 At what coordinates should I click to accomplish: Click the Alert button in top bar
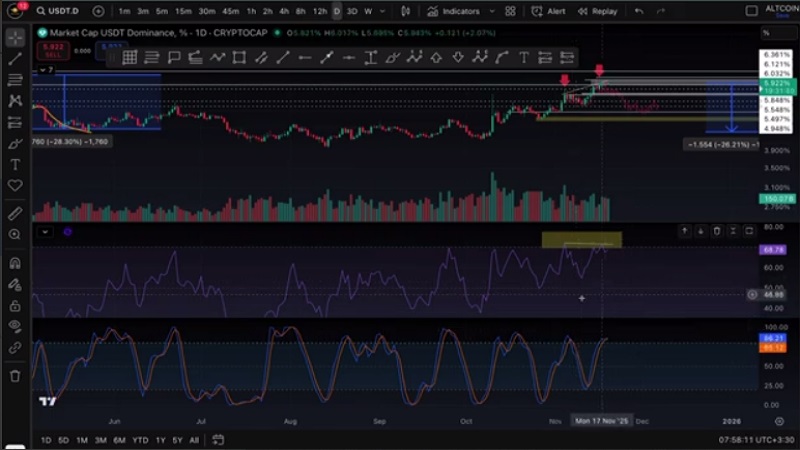(x=549, y=11)
